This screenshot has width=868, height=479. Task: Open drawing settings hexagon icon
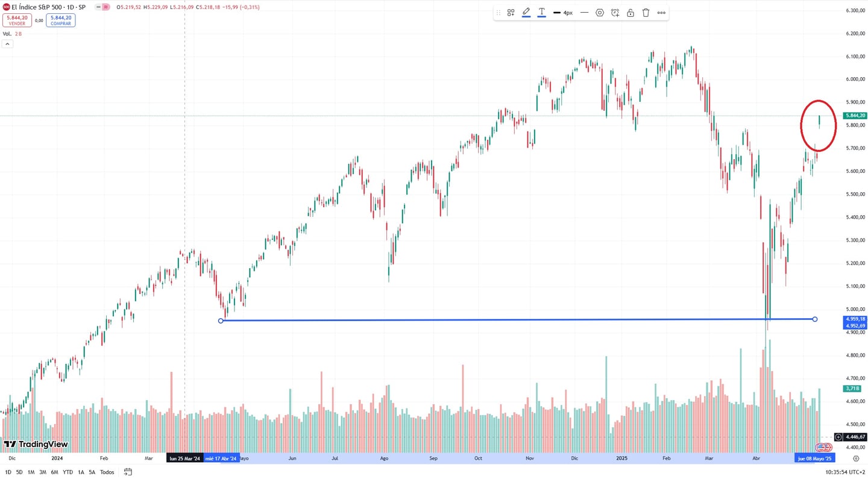600,13
